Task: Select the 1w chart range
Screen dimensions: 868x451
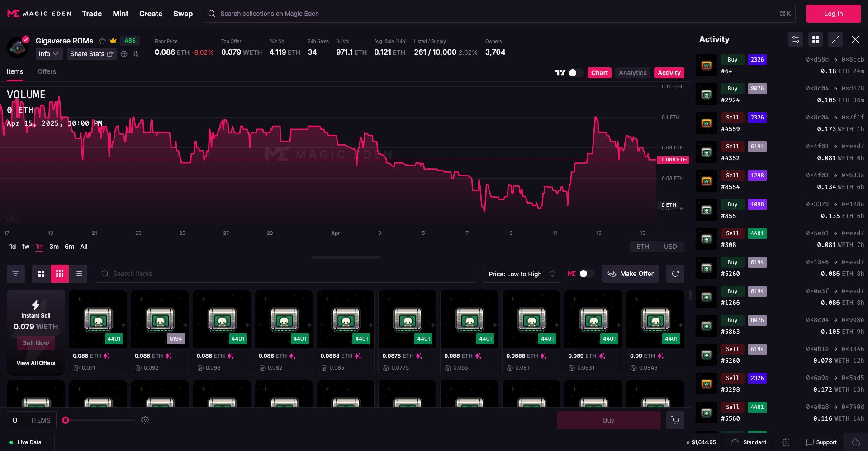Action: pyautogui.click(x=26, y=247)
